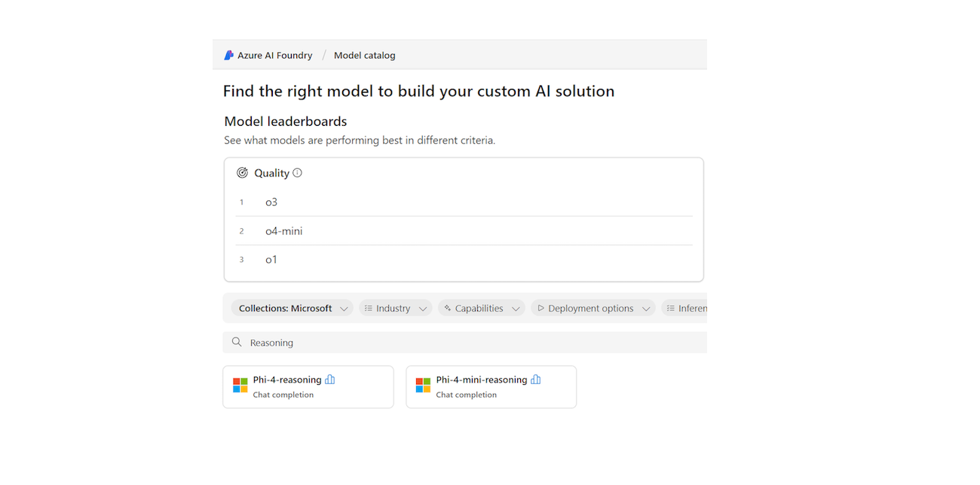
Task: Click the Microsoft logo on Phi-4-reasoning card
Action: (240, 386)
